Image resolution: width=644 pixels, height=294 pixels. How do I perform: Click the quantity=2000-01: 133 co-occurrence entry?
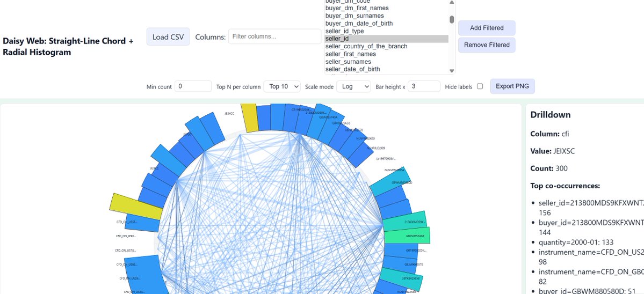coord(576,242)
